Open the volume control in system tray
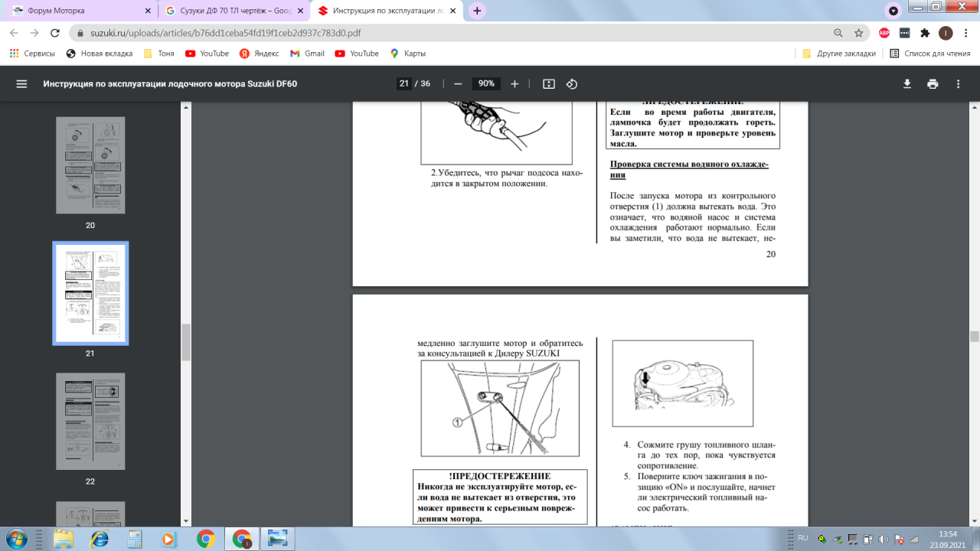This screenshot has height=551, width=980. click(x=884, y=538)
